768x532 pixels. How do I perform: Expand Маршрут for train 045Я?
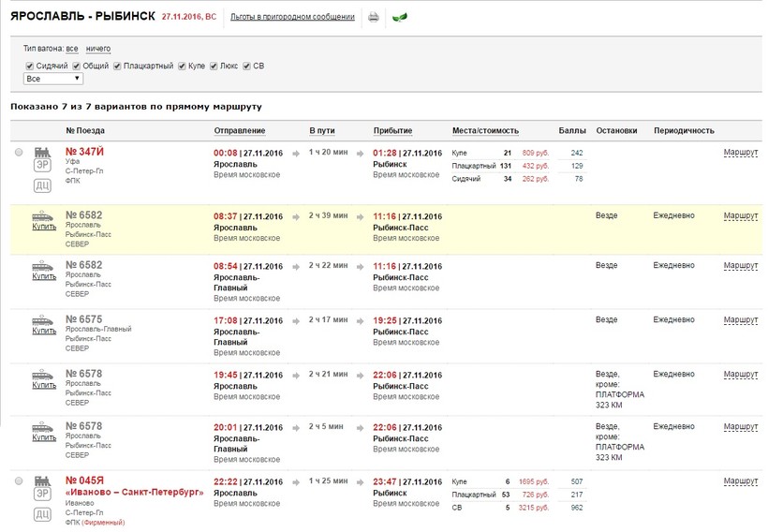pyautogui.click(x=740, y=481)
